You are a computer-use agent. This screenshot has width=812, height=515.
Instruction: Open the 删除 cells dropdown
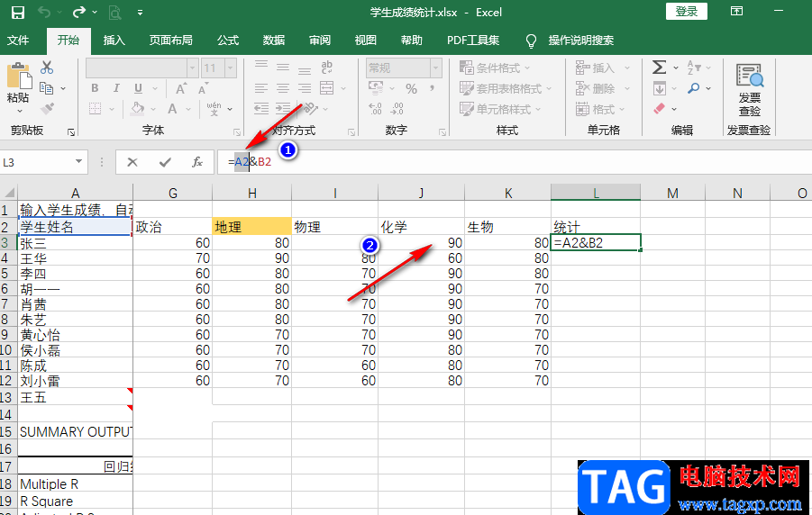(603, 88)
